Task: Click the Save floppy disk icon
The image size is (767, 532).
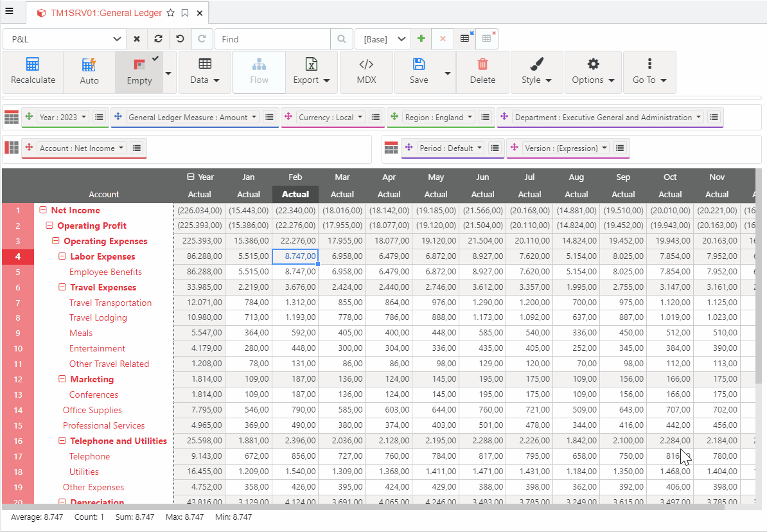Action: click(x=419, y=65)
